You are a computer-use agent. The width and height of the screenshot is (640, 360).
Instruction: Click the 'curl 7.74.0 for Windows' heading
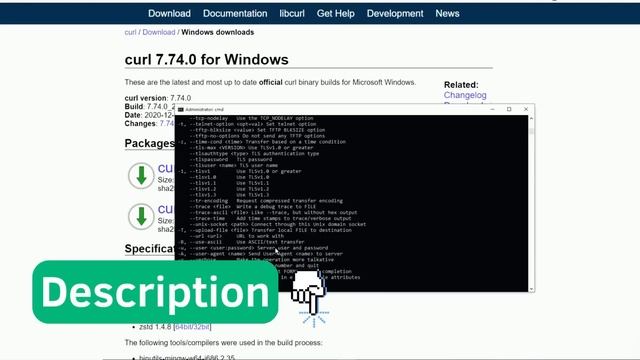(207, 60)
